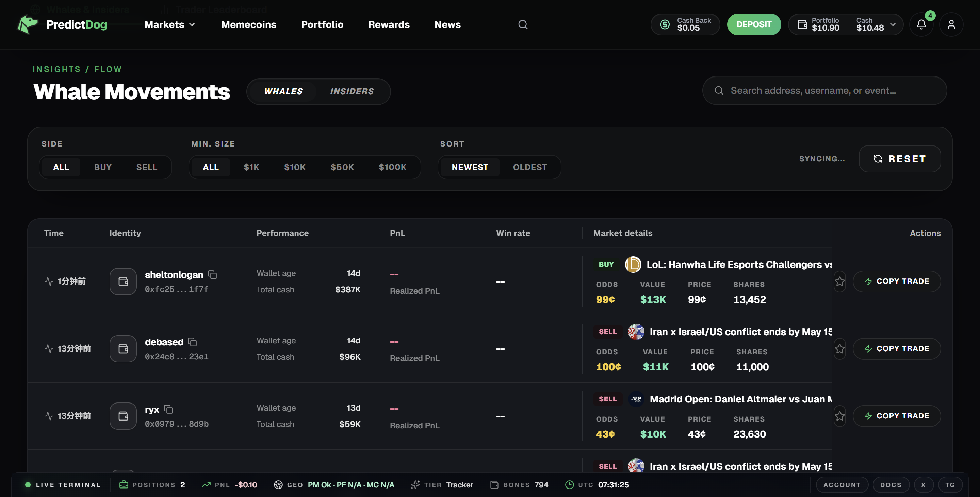
Task: Go to Portfolio in top navigation
Action: pyautogui.click(x=322, y=25)
